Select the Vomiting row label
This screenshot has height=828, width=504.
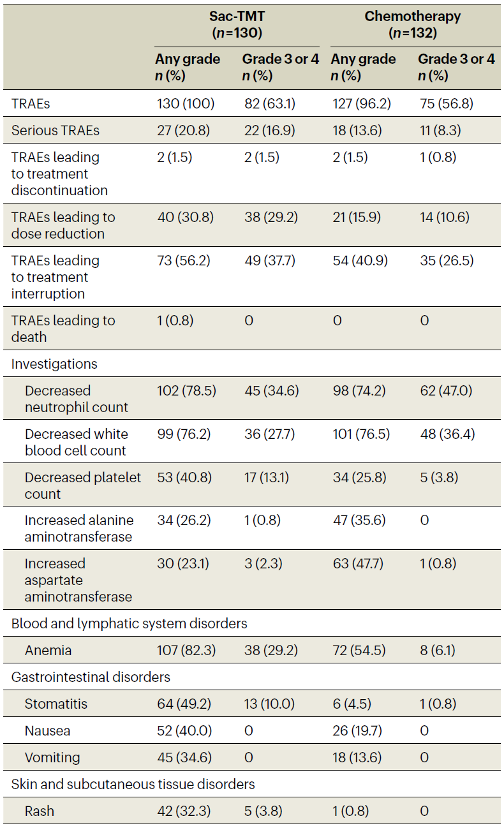52,758
